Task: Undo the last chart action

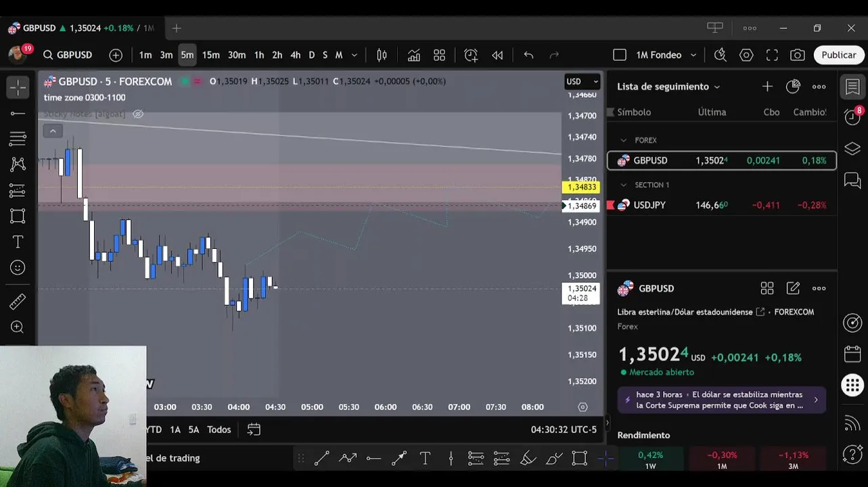Action: pyautogui.click(x=528, y=55)
